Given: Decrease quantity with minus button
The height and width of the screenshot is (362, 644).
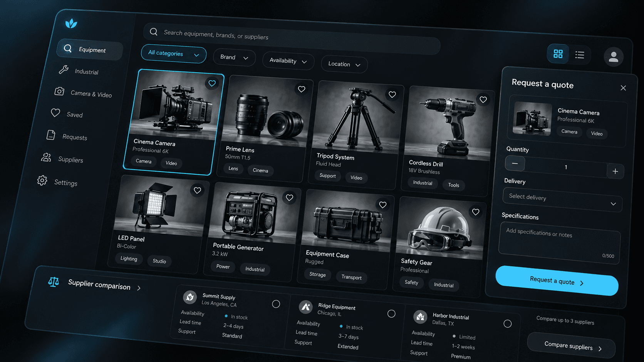Looking at the screenshot, I should pos(515,163).
